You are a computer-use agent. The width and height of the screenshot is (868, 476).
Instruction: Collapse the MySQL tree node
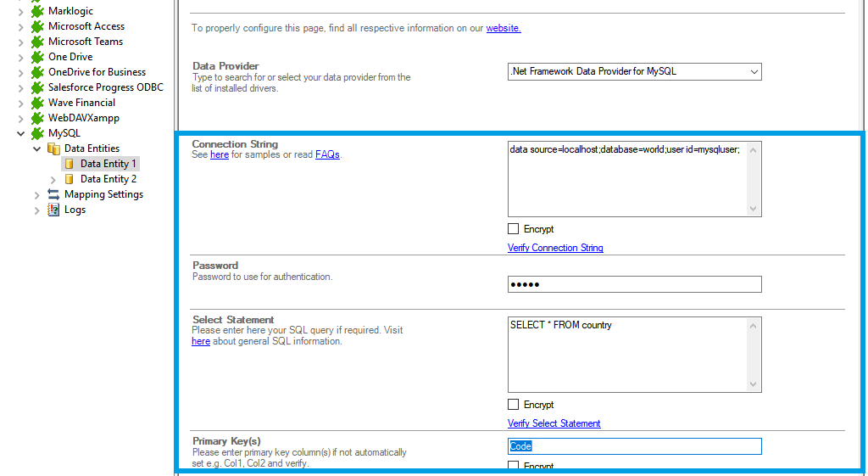pyautogui.click(x=21, y=133)
